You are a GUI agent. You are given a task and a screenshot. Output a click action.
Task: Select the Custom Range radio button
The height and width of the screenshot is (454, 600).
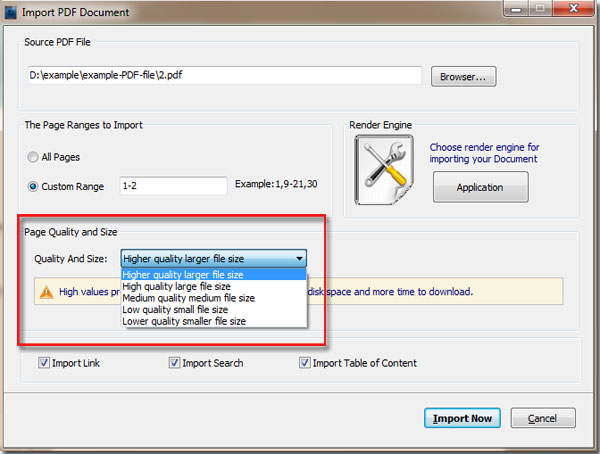[33, 186]
